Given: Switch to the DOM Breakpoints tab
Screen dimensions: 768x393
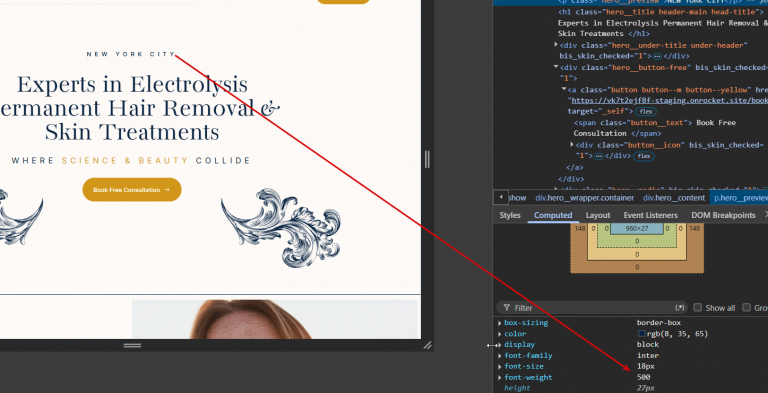Looking at the screenshot, I should click(x=723, y=215).
